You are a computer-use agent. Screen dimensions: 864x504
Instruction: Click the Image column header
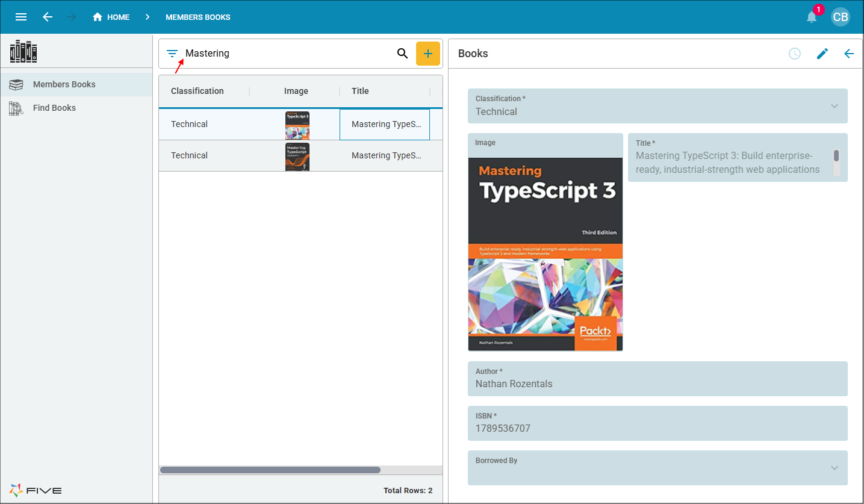296,91
